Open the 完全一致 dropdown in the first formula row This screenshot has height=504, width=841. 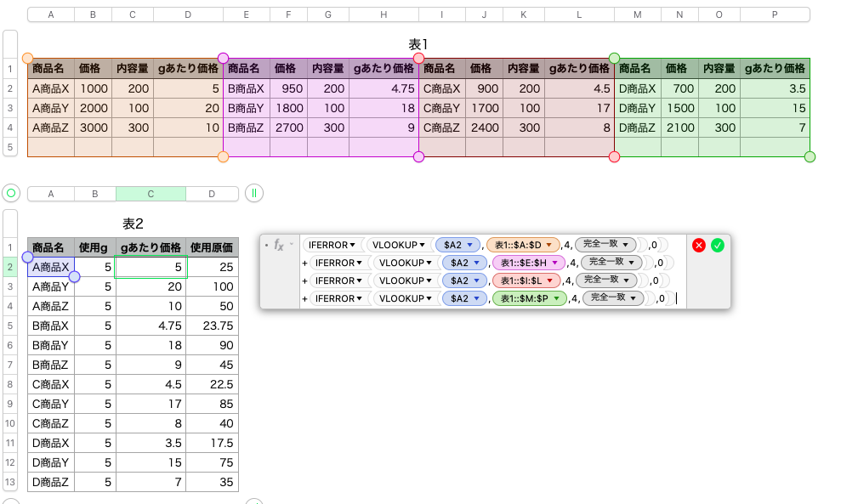[x=607, y=245]
